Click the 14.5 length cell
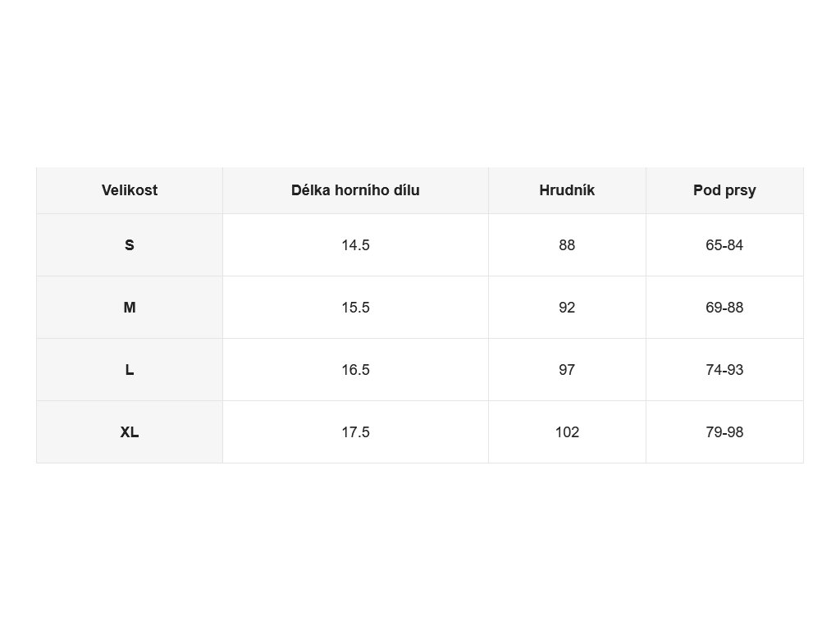 pyautogui.click(x=355, y=244)
